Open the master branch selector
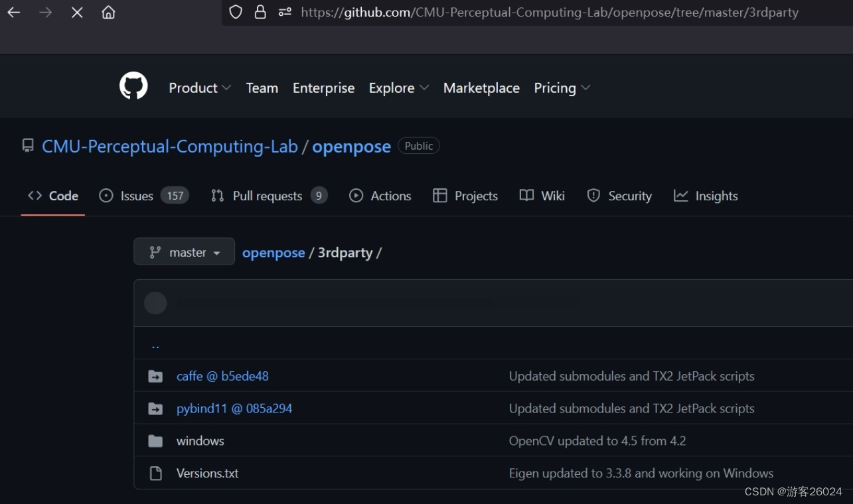Image resolution: width=853 pixels, height=504 pixels. click(184, 252)
